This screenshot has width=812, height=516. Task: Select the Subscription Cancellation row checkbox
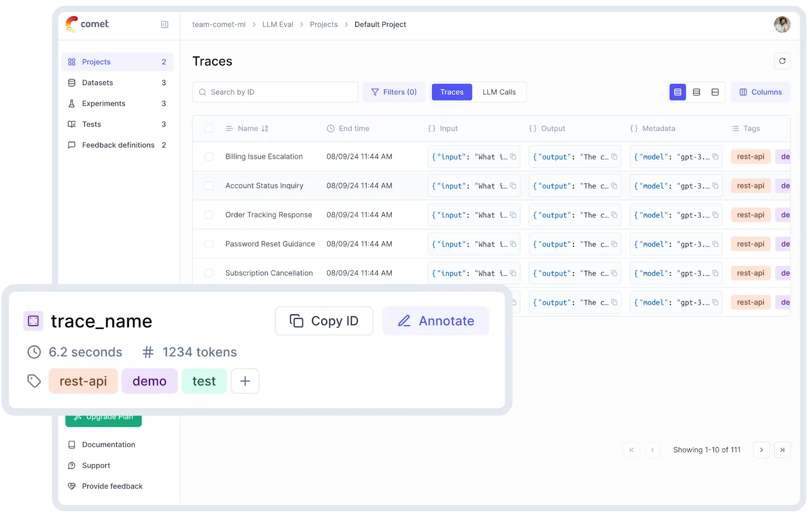(x=209, y=273)
